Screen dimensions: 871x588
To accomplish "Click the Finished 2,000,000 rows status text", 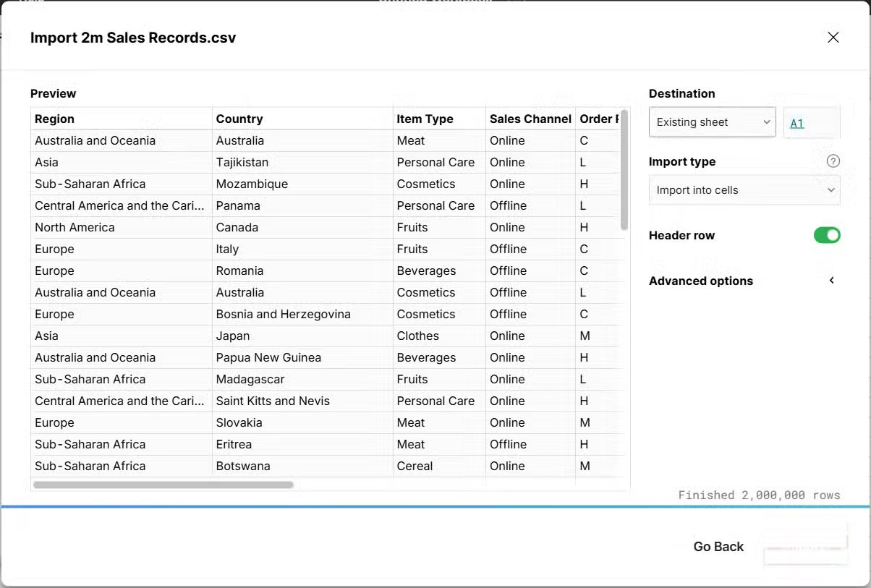I will 759,495.
